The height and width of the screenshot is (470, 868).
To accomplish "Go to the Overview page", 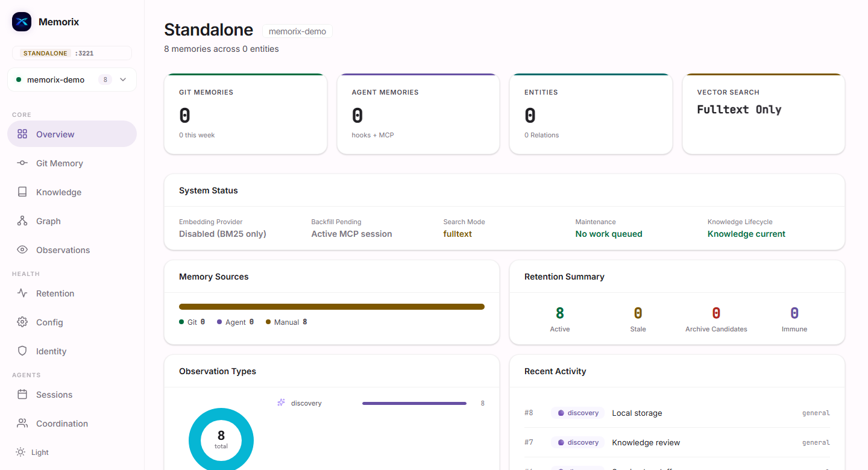I will [x=72, y=134].
